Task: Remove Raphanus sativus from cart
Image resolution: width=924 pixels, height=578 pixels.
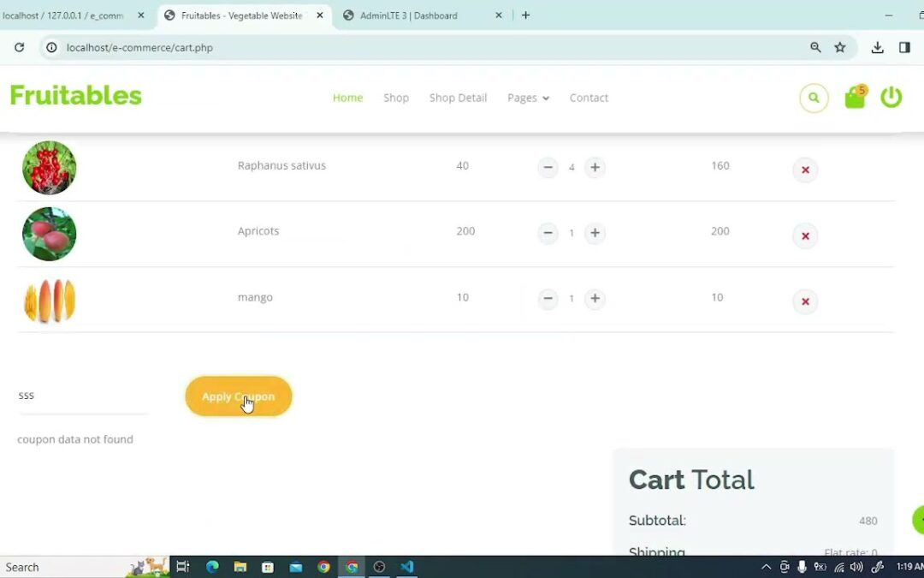Action: pyautogui.click(x=805, y=170)
